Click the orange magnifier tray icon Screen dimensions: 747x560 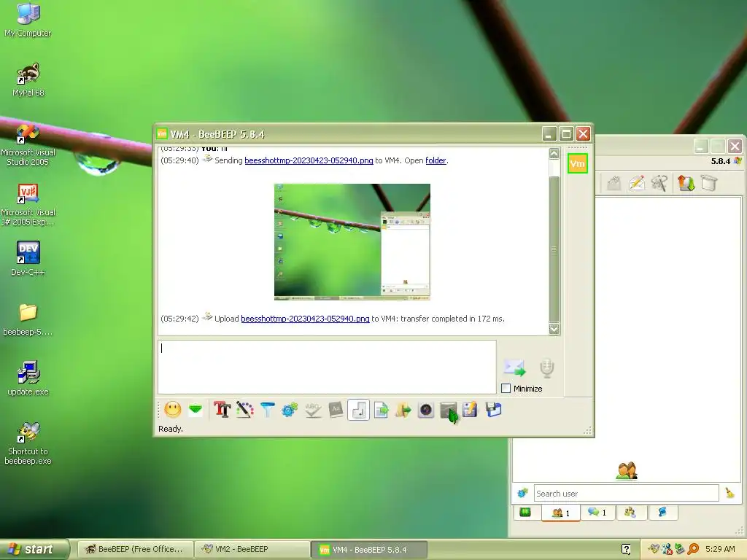pyautogui.click(x=693, y=549)
